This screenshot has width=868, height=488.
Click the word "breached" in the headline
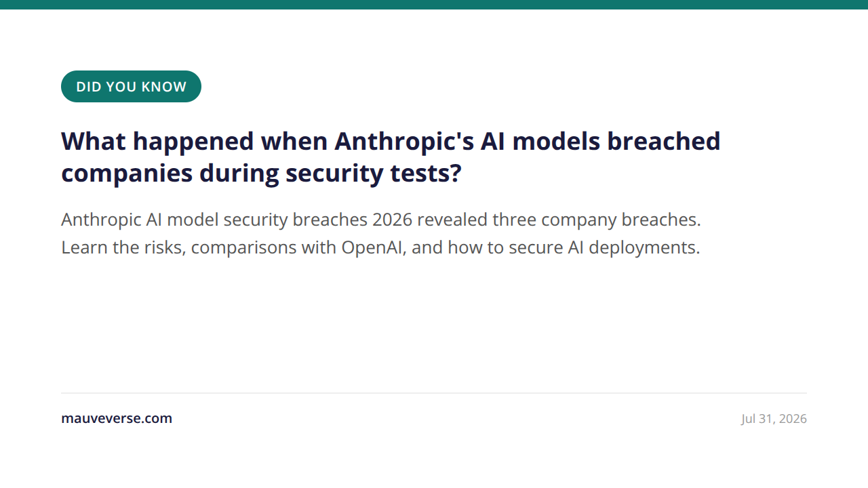pos(663,142)
